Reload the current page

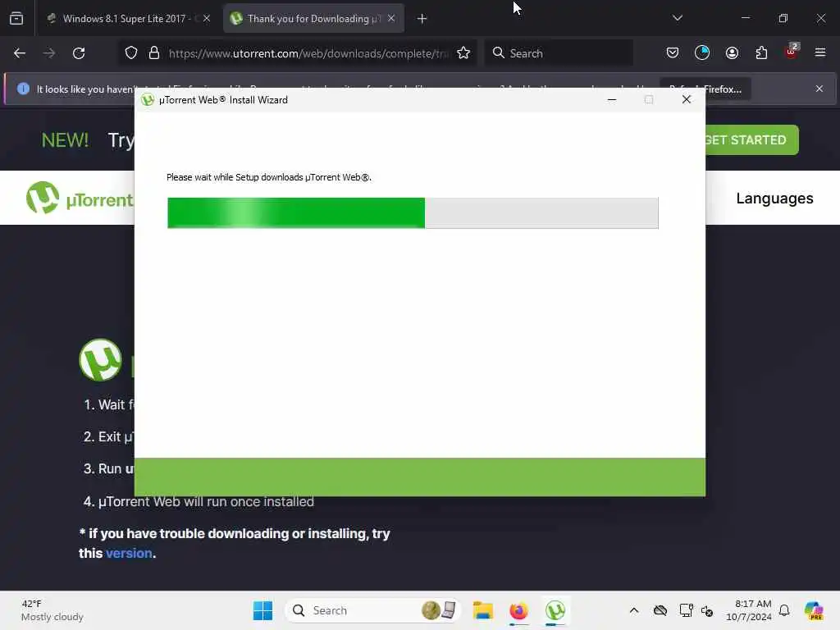[79, 53]
